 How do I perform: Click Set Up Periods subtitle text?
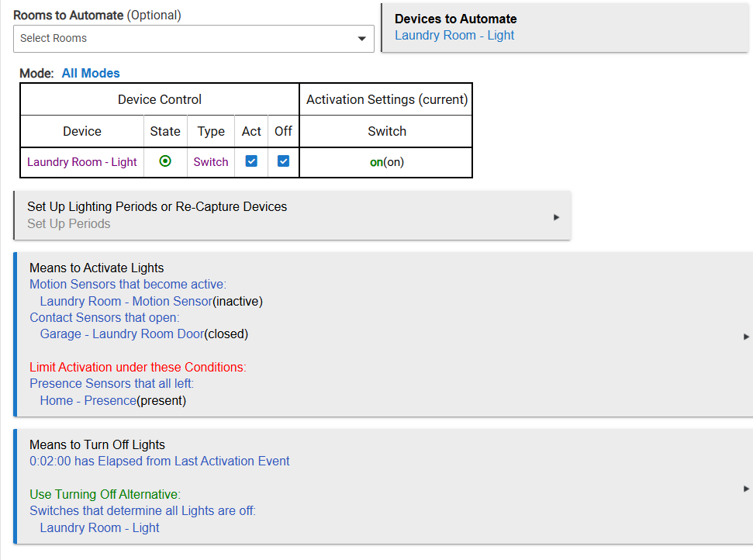(x=69, y=224)
